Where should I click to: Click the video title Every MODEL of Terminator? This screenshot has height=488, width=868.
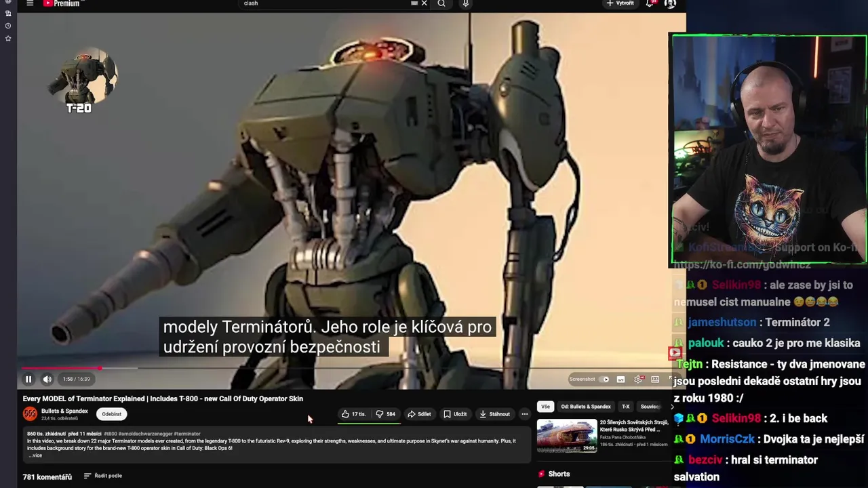[163, 399]
